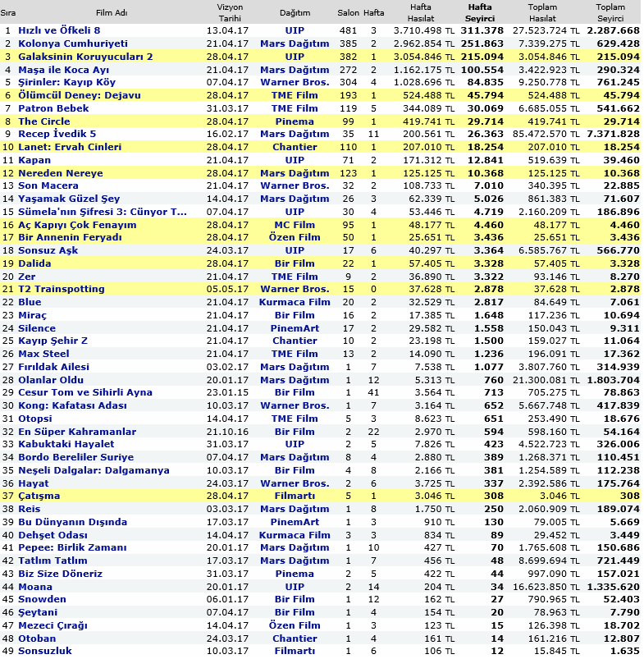Open Mars Dağıtım in Kolonya Cumhuriyeti row
Viewport: 644px width, 659px height.
tap(295, 43)
